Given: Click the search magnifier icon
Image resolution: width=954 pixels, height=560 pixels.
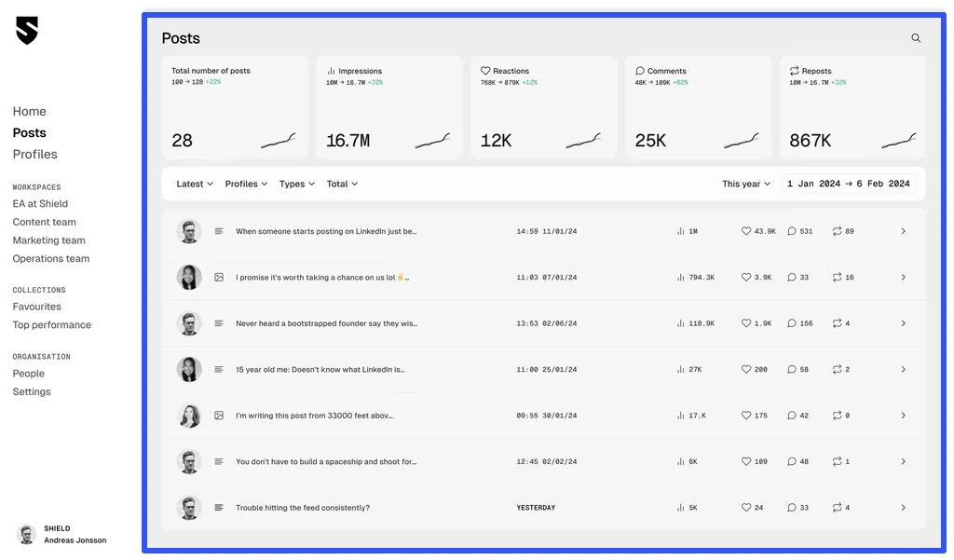Looking at the screenshot, I should pos(916,37).
